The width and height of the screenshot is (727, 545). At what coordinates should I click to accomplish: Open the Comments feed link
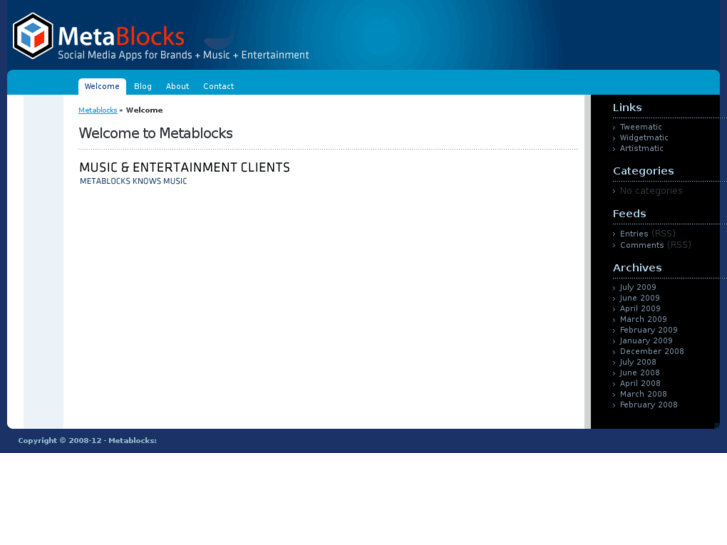coord(642,245)
